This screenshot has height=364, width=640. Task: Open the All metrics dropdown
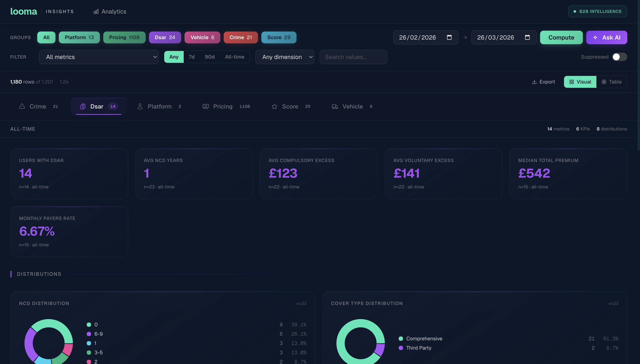99,57
